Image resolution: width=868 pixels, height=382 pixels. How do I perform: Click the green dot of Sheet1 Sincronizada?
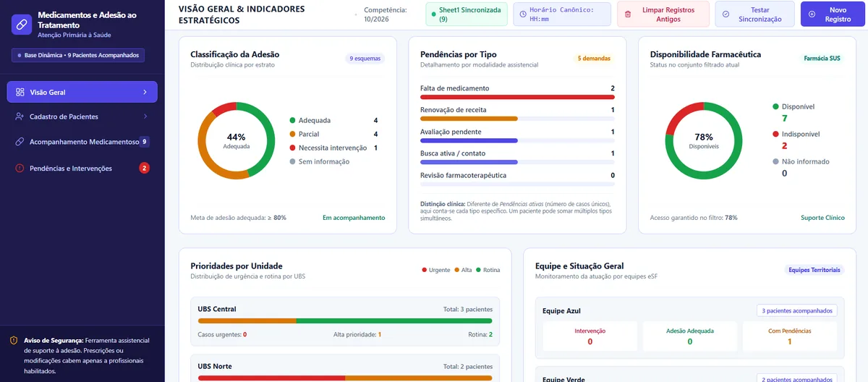pyautogui.click(x=433, y=14)
